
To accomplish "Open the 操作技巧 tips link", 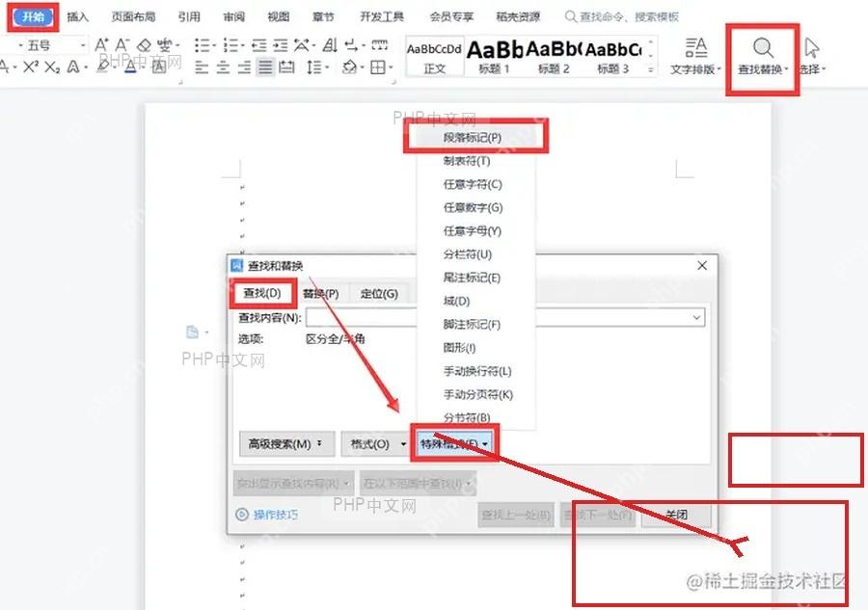I will click(x=268, y=515).
